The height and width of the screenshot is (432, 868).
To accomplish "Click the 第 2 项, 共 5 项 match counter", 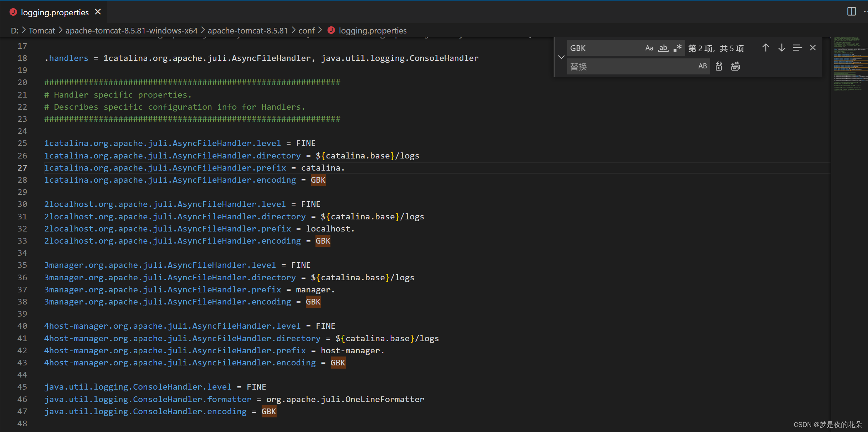I will [716, 48].
